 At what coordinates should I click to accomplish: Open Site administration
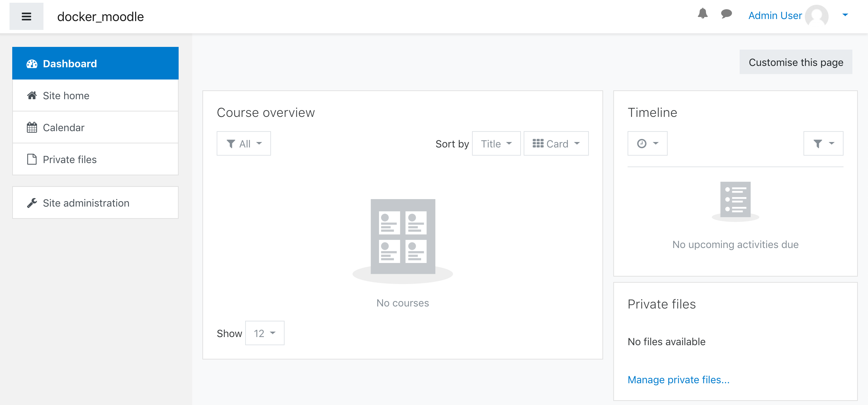pos(95,203)
